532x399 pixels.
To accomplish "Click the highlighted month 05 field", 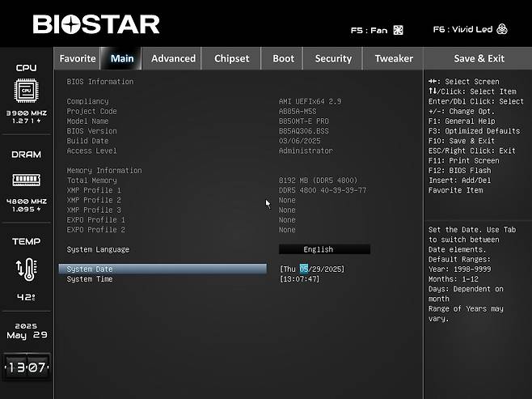I will (304, 269).
